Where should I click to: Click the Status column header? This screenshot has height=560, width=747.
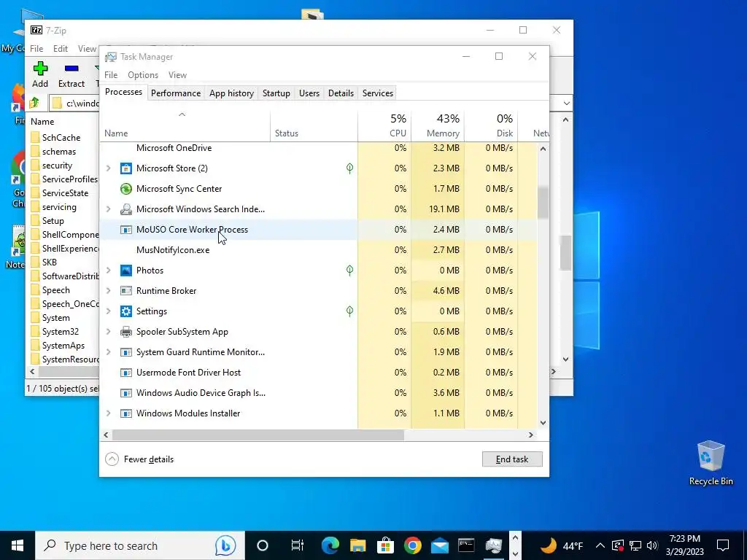pyautogui.click(x=314, y=125)
